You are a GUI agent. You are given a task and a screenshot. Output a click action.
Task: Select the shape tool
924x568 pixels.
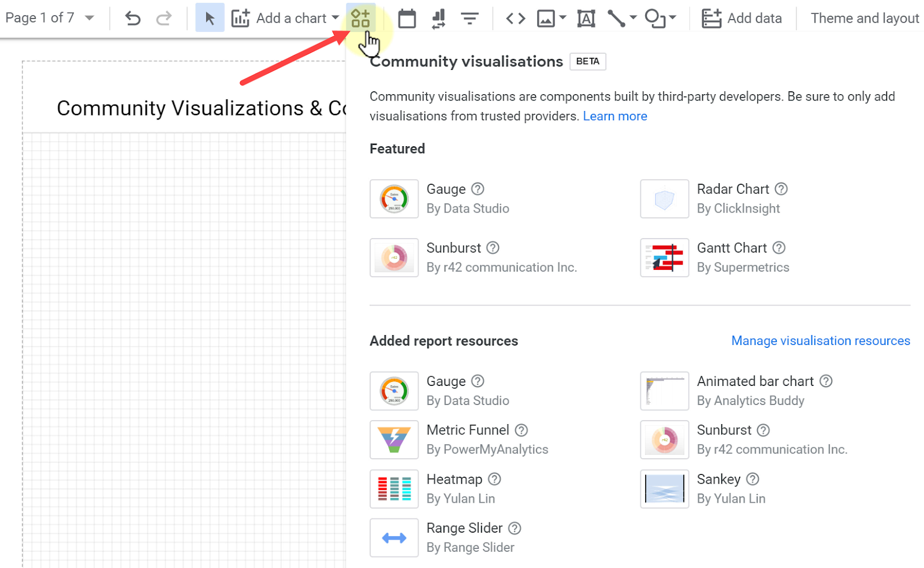pos(655,18)
